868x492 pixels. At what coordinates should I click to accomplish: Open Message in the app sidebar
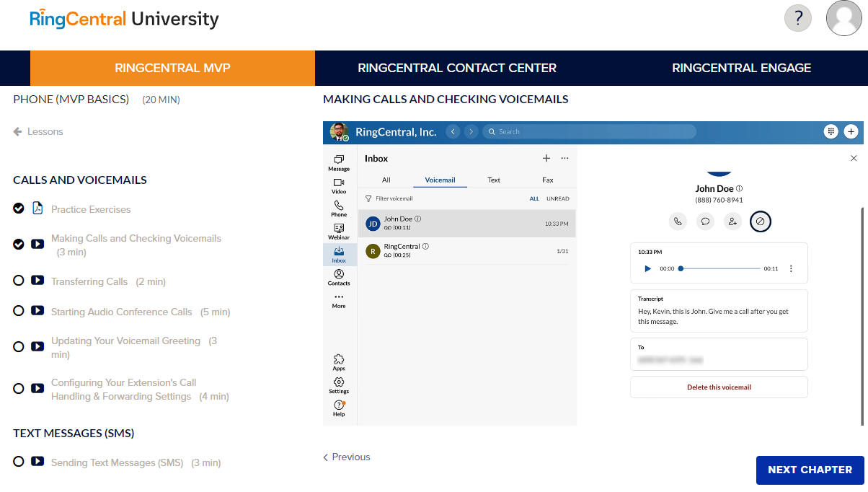pyautogui.click(x=339, y=163)
